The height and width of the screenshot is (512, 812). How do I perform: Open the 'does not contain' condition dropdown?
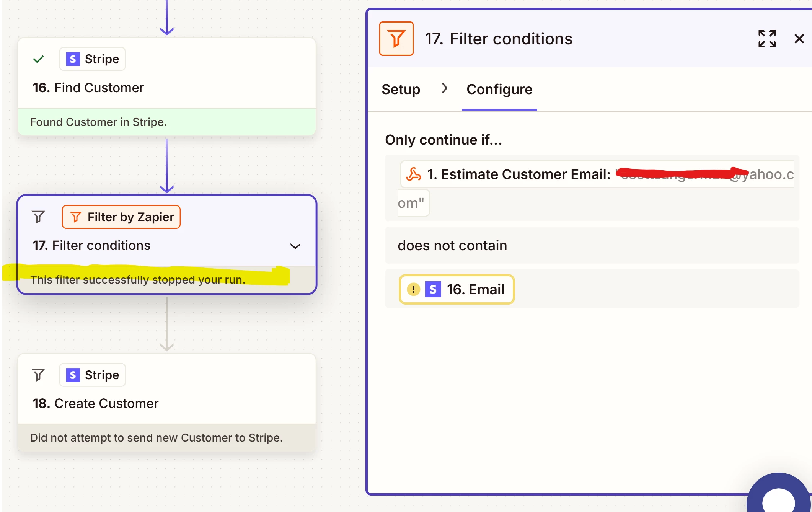pos(592,245)
